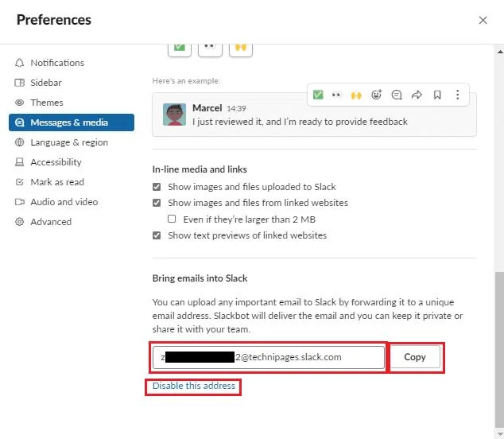Click the green checkmark one-click reaction button

click(x=180, y=50)
